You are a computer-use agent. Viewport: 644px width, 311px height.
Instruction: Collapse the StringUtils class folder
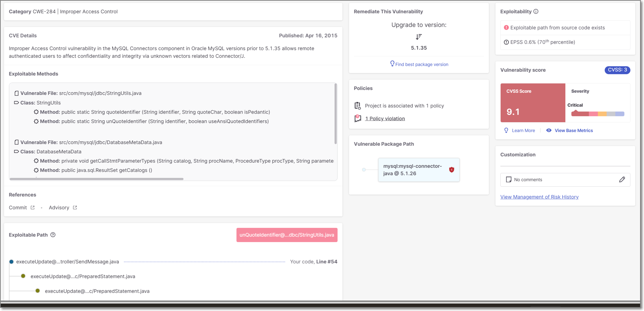pos(16,102)
